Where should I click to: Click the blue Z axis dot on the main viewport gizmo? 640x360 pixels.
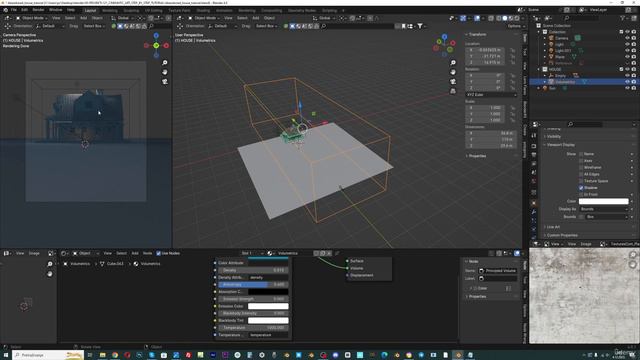(444, 37)
